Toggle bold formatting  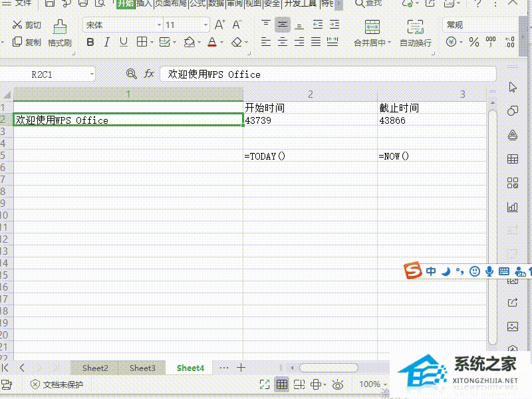[x=90, y=42]
